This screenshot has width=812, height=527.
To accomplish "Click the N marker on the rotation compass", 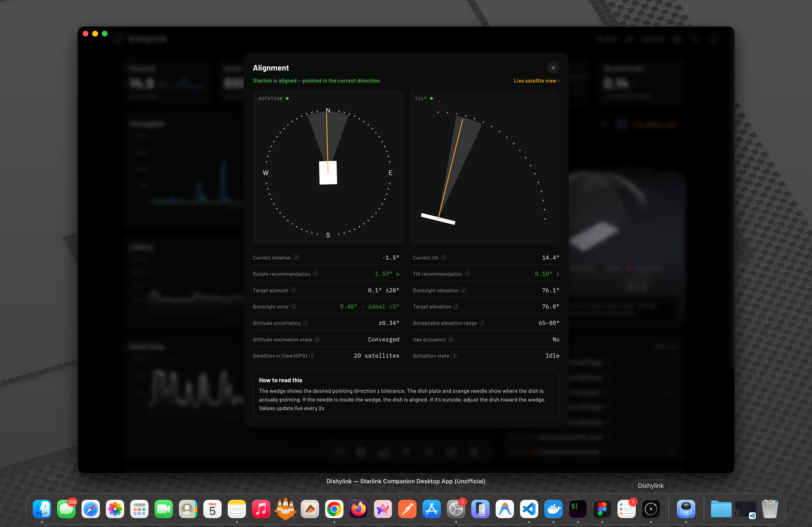I will [328, 110].
